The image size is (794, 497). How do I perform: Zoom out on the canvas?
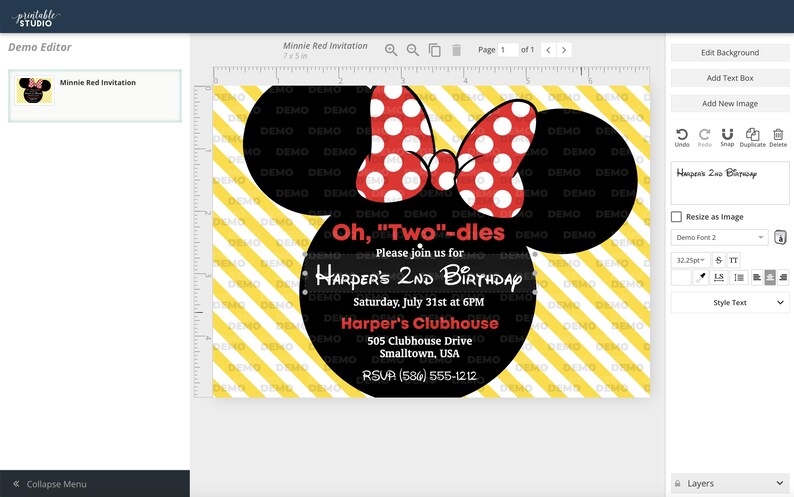pyautogui.click(x=413, y=50)
